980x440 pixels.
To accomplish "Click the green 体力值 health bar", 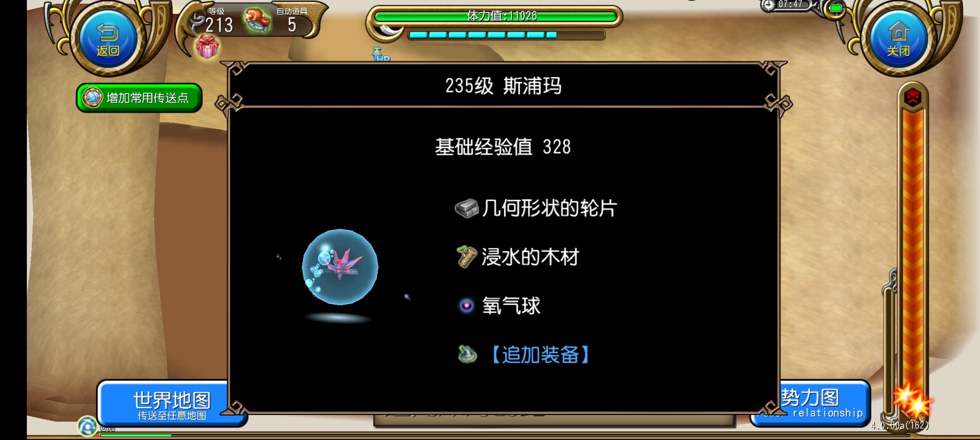I will [x=496, y=16].
